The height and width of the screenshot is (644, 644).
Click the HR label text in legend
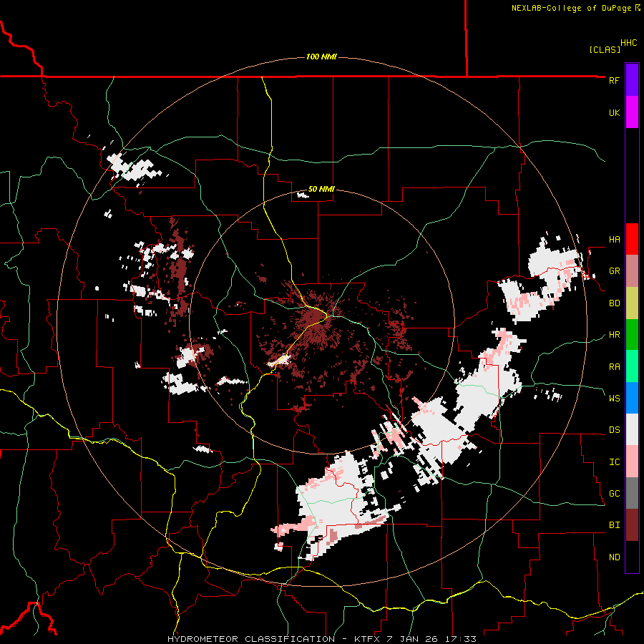pos(614,335)
